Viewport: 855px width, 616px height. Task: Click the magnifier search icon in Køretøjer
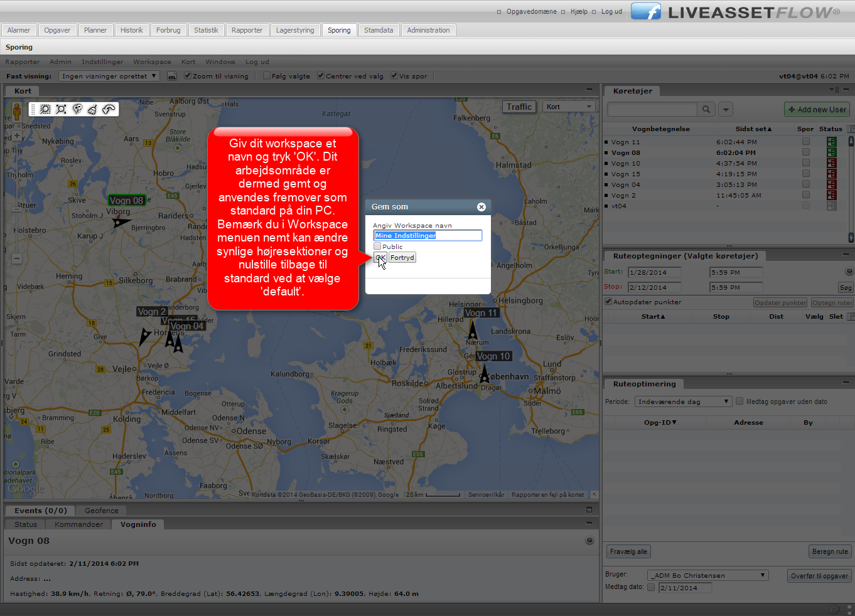[706, 109]
